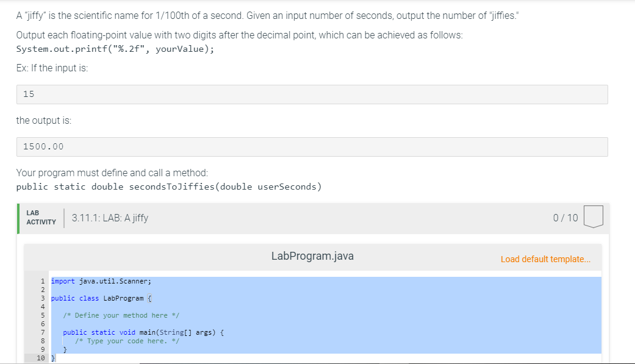Click the 'A "jiffy" is the scientific name' sentence
The width and height of the screenshot is (635, 364).
(x=268, y=16)
